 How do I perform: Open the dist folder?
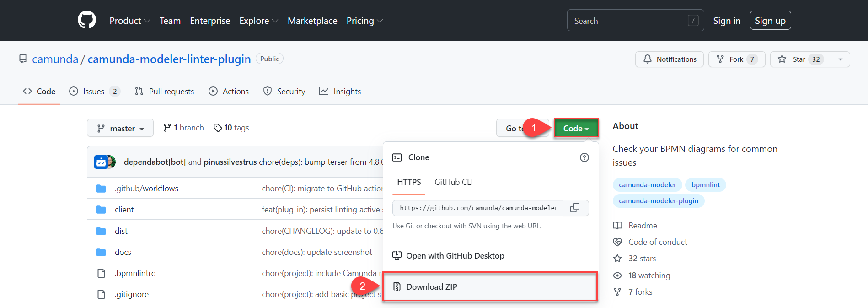pyautogui.click(x=121, y=231)
